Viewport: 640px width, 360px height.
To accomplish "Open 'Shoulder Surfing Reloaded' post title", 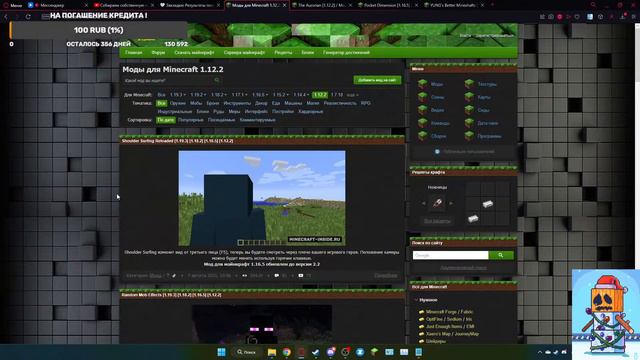I will pos(178,141).
